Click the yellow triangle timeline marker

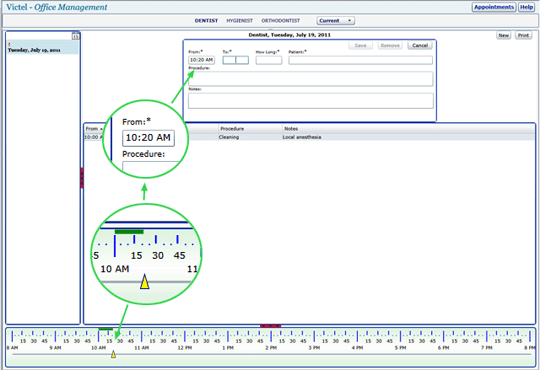pos(113,354)
